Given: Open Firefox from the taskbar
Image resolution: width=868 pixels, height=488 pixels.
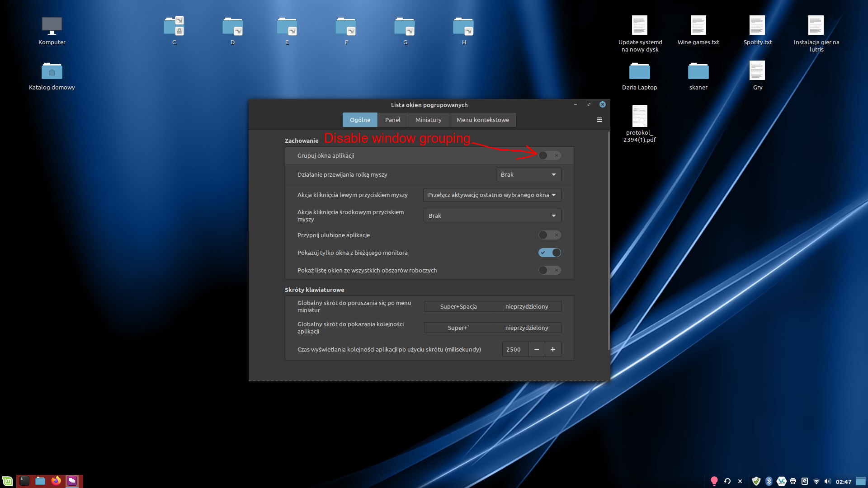Looking at the screenshot, I should [56, 481].
